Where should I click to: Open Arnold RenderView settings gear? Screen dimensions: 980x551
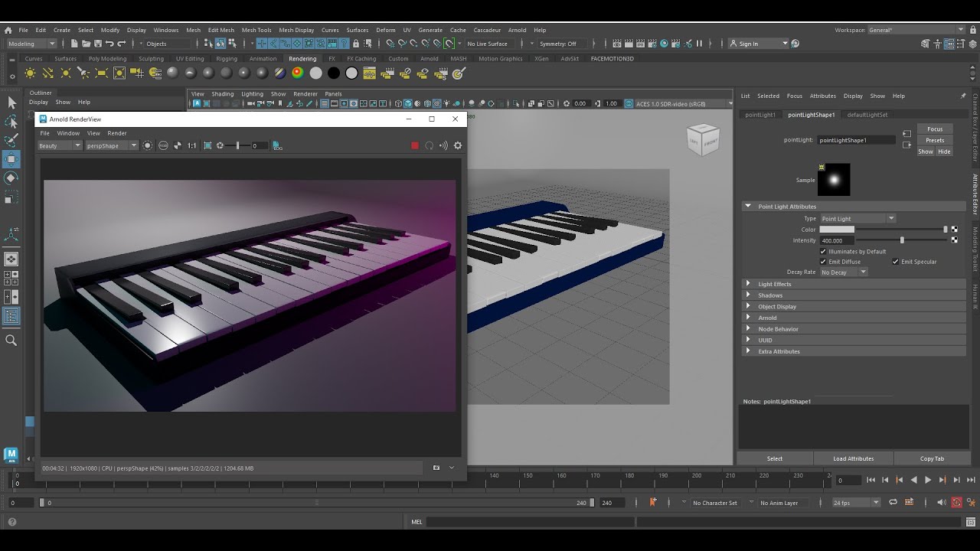[458, 145]
